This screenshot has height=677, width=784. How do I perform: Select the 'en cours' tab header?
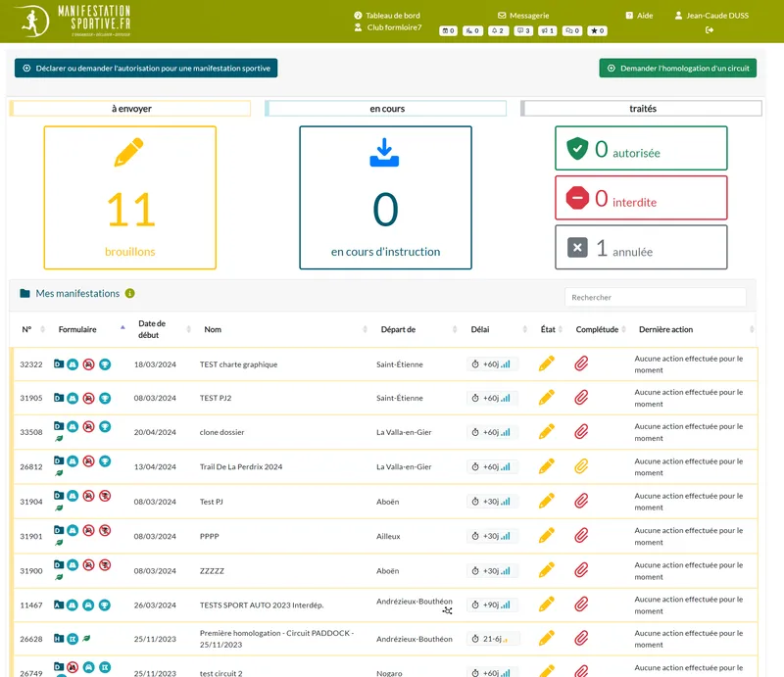pyautogui.click(x=385, y=109)
